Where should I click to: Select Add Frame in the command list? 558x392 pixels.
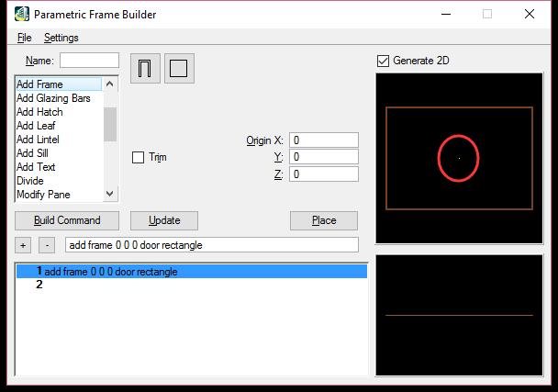click(x=59, y=84)
